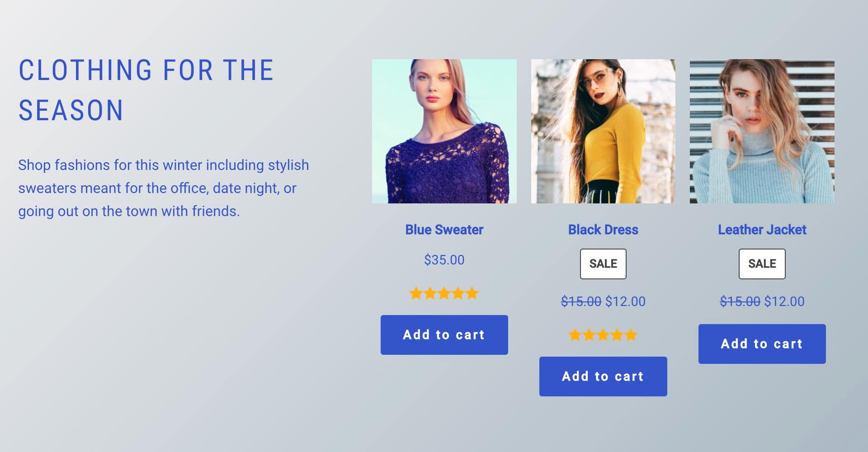Image resolution: width=868 pixels, height=452 pixels.
Task: Click the second star under Blue Sweater price
Action: coord(430,294)
